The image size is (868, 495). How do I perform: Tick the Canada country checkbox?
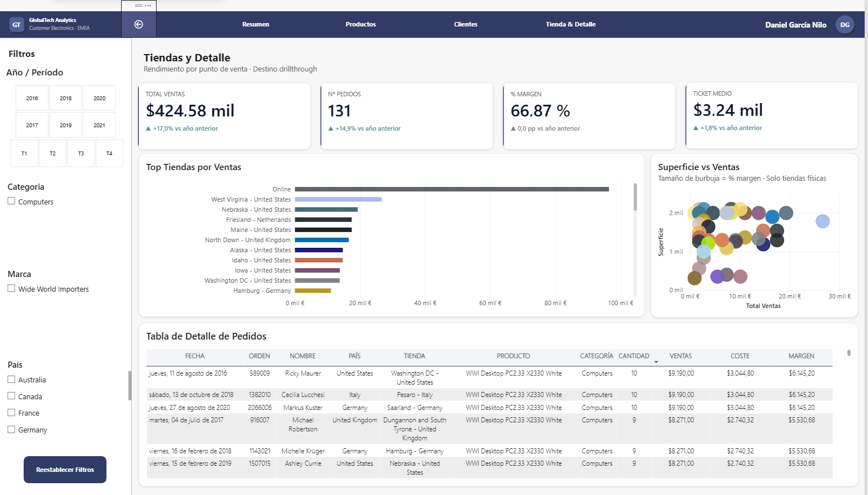click(x=11, y=396)
